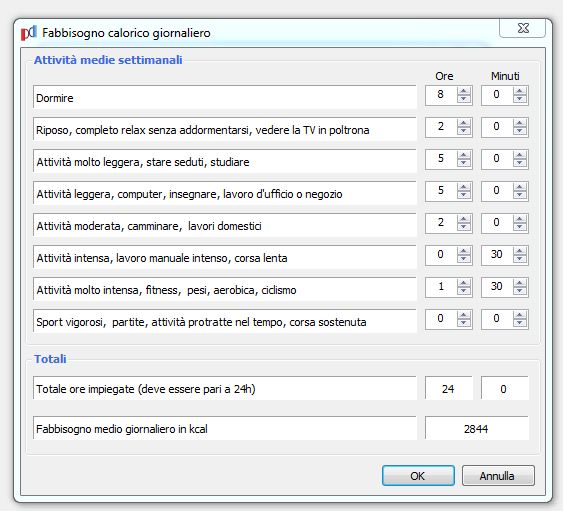Viewport: 563px width, 511px height.
Task: Click the Dormire hours value field
Action: [441, 95]
